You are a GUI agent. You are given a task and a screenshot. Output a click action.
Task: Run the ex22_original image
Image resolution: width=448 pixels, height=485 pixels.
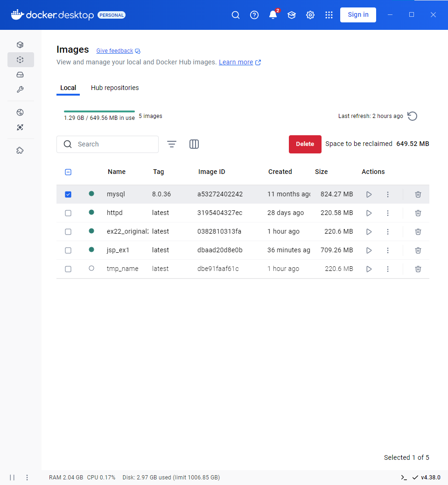pos(369,232)
